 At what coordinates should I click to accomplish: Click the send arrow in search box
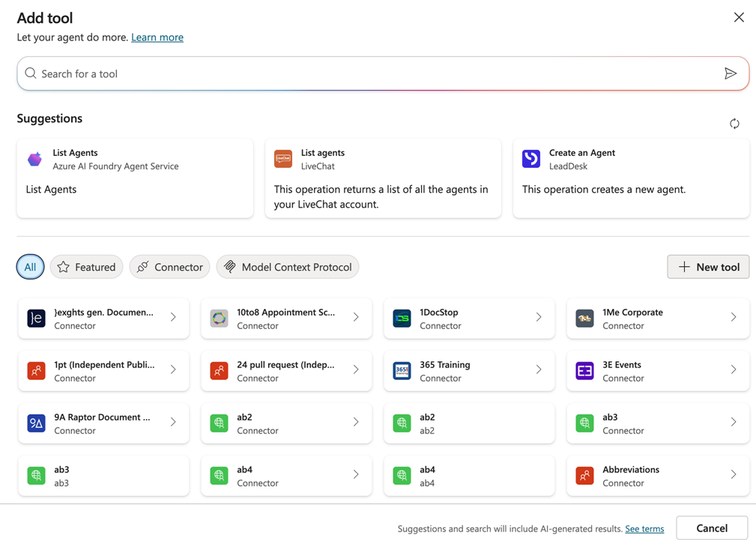pos(730,73)
